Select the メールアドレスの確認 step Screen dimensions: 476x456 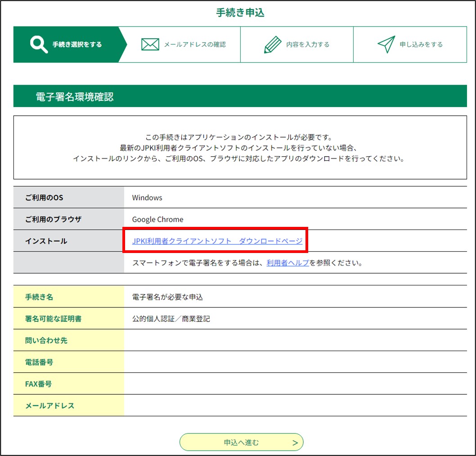184,45
